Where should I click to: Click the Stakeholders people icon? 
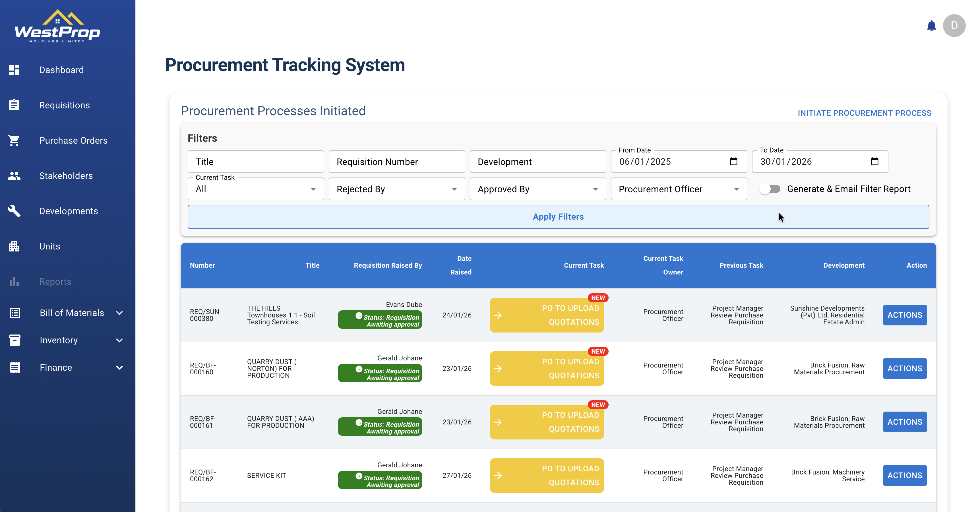click(x=14, y=176)
